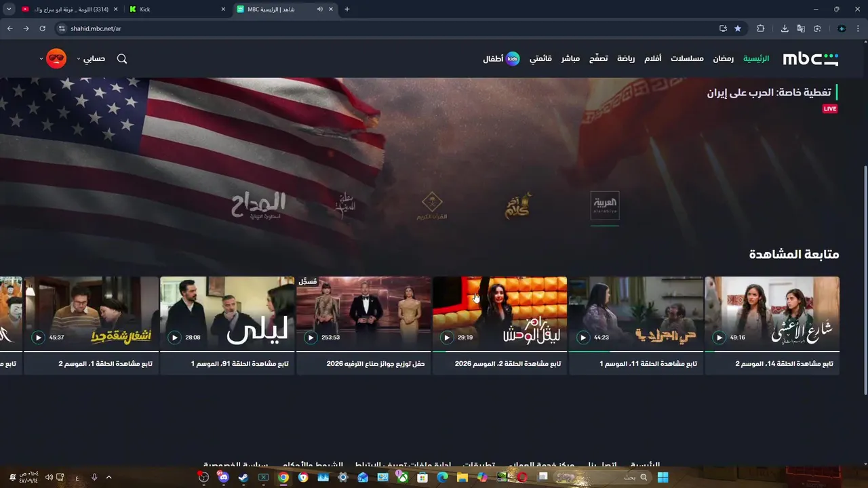The height and width of the screenshot is (488, 868).
Task: Open the رمضان menu item
Action: (723, 59)
